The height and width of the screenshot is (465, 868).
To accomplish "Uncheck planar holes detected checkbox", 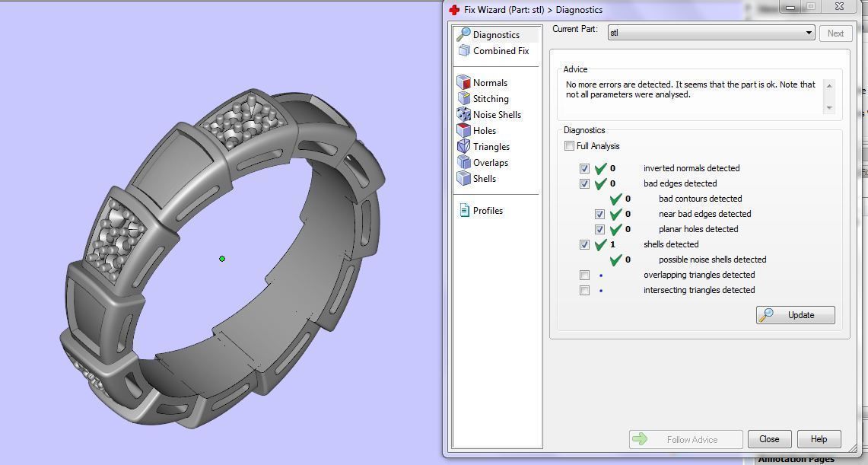I will pyautogui.click(x=599, y=229).
